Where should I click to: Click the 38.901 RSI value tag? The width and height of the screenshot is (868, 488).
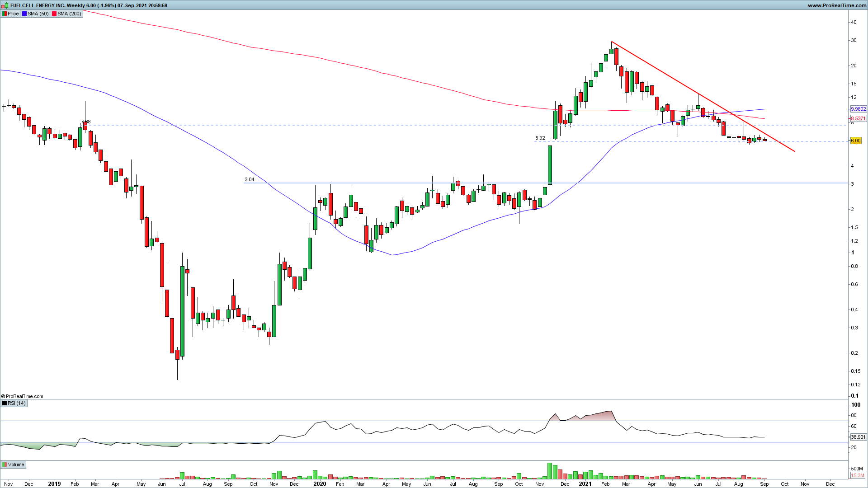858,437
